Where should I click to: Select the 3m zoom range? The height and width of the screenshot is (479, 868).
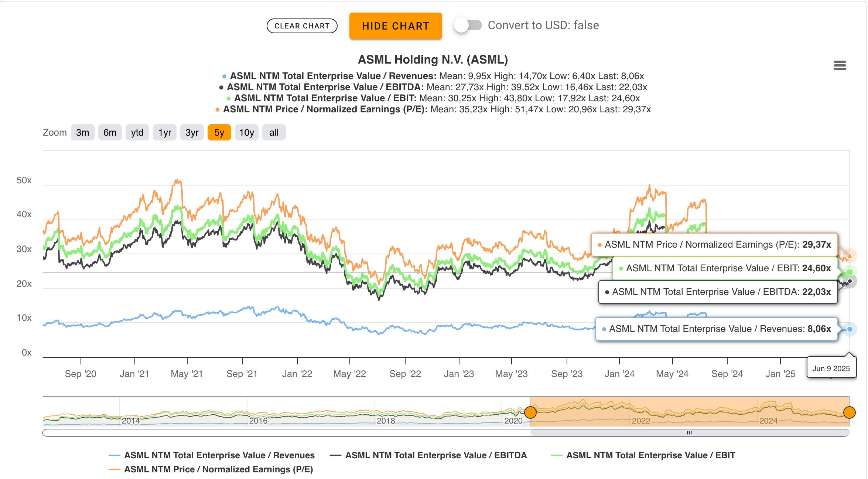click(x=82, y=133)
